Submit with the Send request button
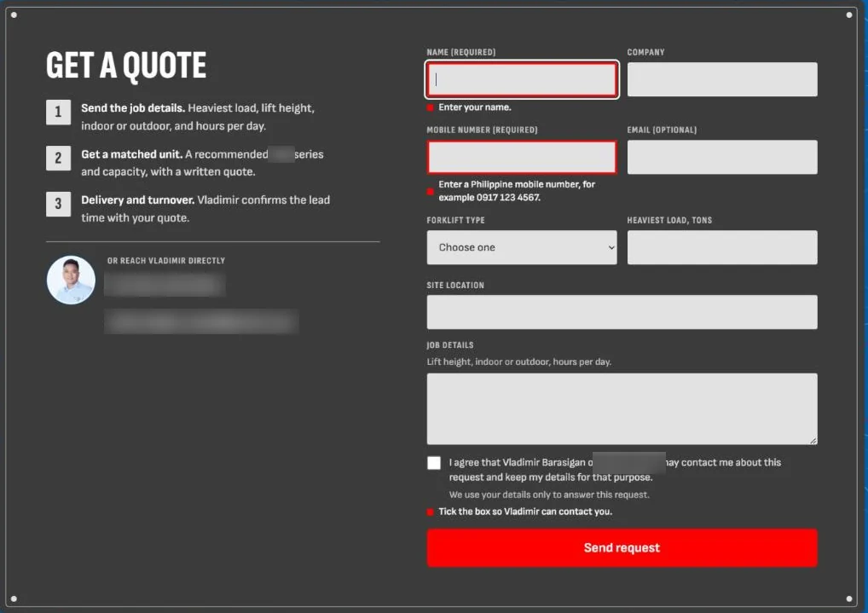Viewport: 868px width, 613px height. coord(622,547)
